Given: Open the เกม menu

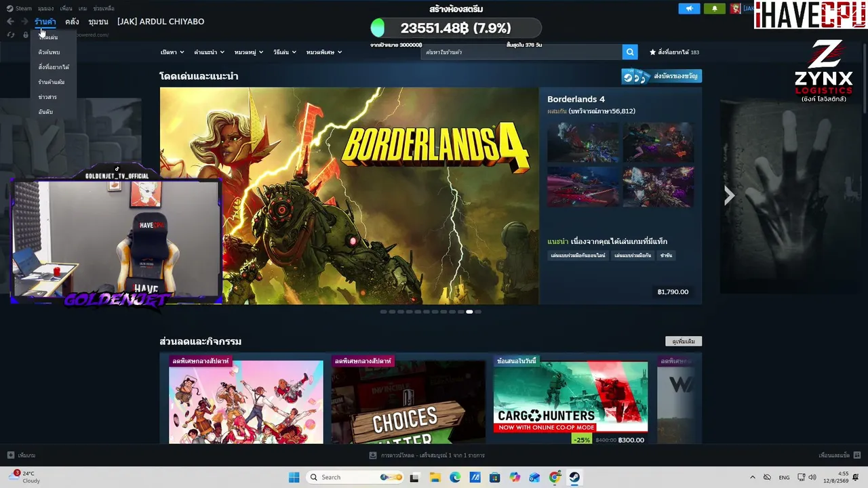Looking at the screenshot, I should 83,9.
